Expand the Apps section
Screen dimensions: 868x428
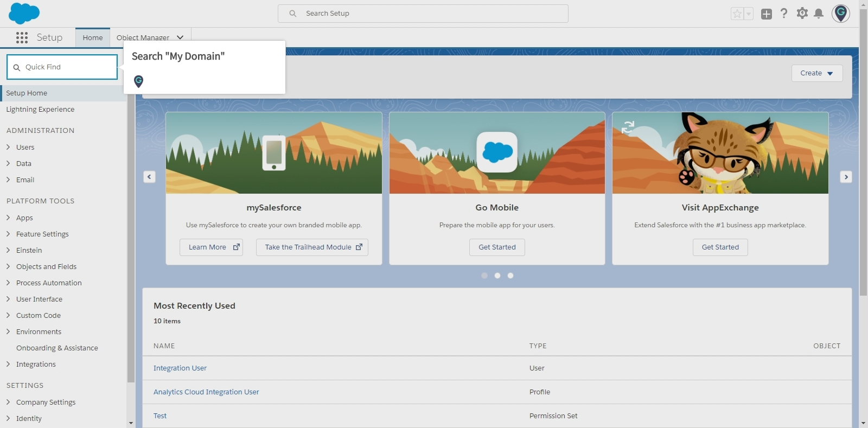click(x=8, y=218)
